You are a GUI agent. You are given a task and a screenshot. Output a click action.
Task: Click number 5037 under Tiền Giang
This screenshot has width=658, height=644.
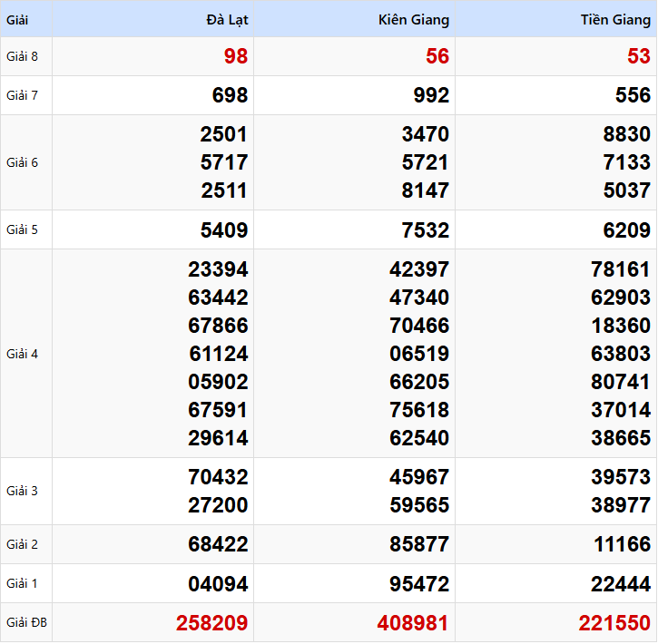point(627,190)
